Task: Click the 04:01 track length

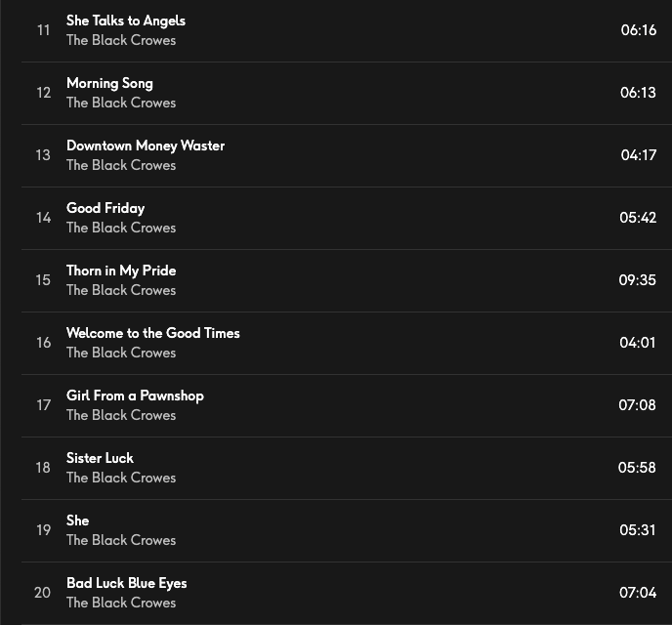Action: click(x=638, y=343)
